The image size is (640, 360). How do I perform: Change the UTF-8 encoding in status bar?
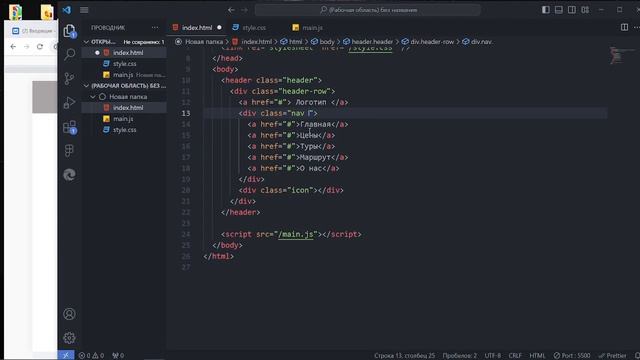(493, 356)
